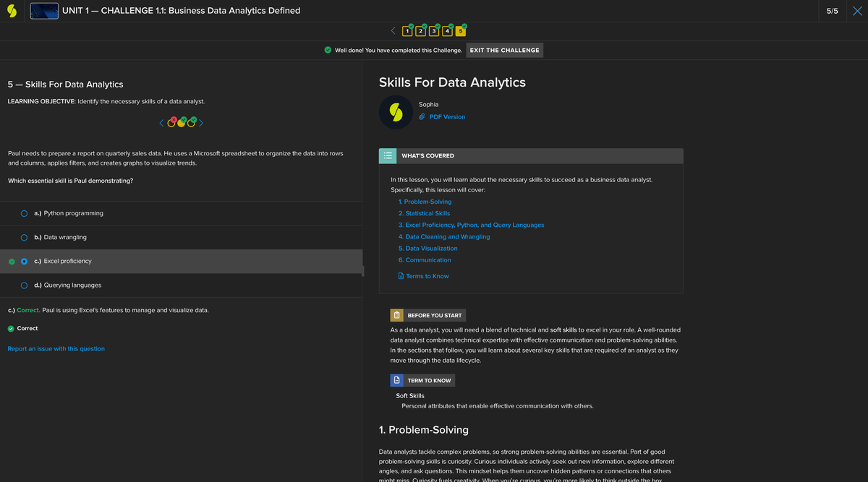
Task: Go to 6. Communication section link
Action: (x=425, y=259)
